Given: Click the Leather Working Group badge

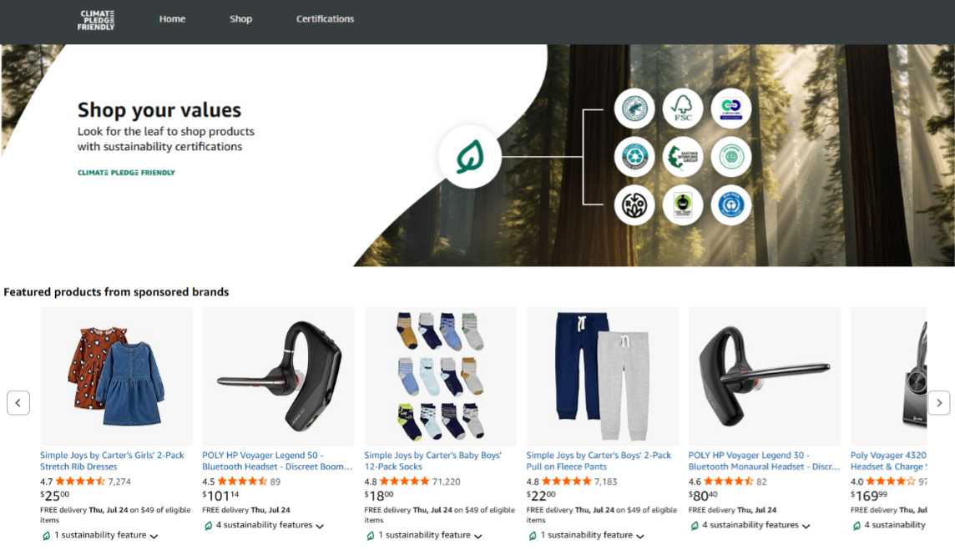Looking at the screenshot, I should tap(682, 156).
